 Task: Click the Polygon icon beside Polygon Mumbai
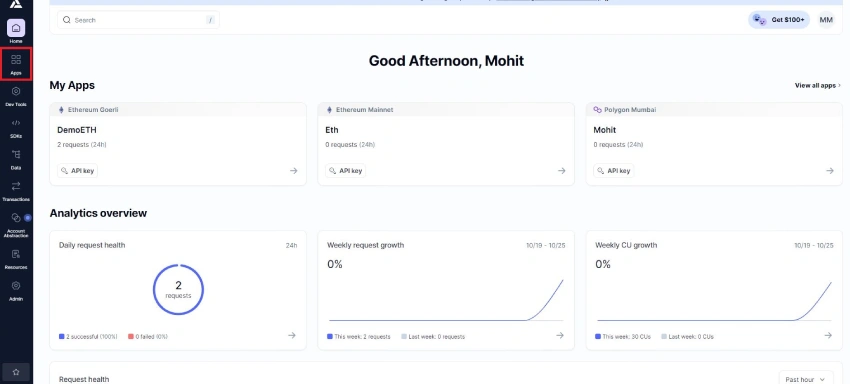(597, 110)
